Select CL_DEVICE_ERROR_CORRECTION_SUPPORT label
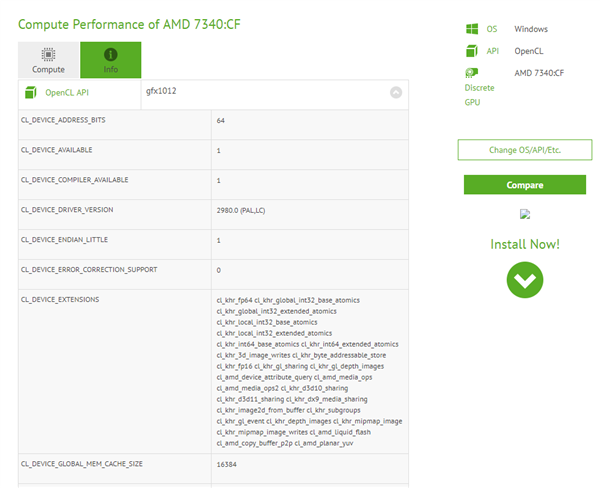Image resolution: width=600 pixels, height=488 pixels. [x=89, y=269]
